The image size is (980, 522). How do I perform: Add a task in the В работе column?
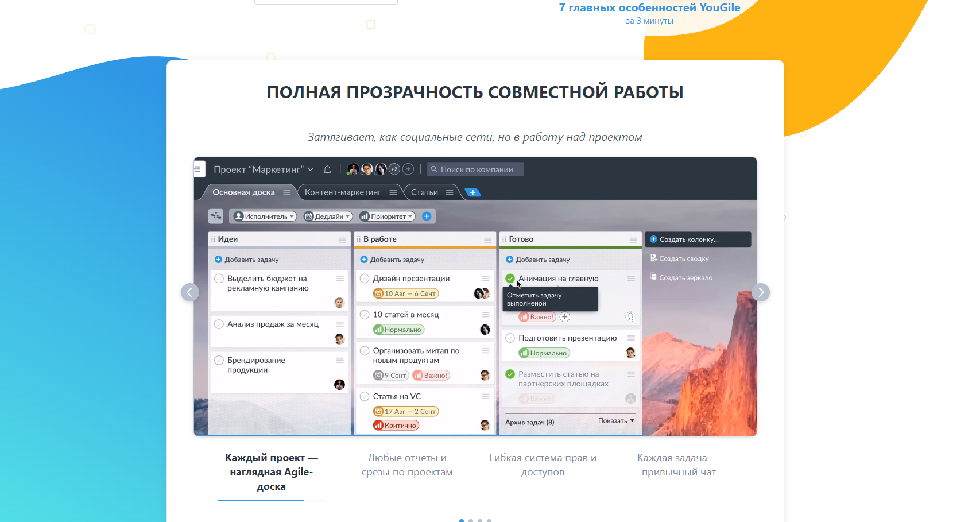(392, 260)
